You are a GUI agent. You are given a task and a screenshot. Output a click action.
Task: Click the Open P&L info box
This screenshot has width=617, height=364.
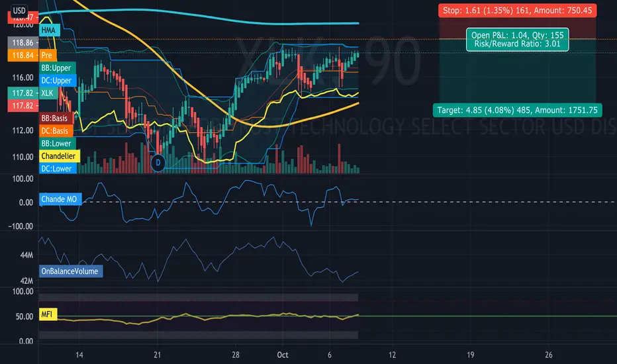click(518, 39)
